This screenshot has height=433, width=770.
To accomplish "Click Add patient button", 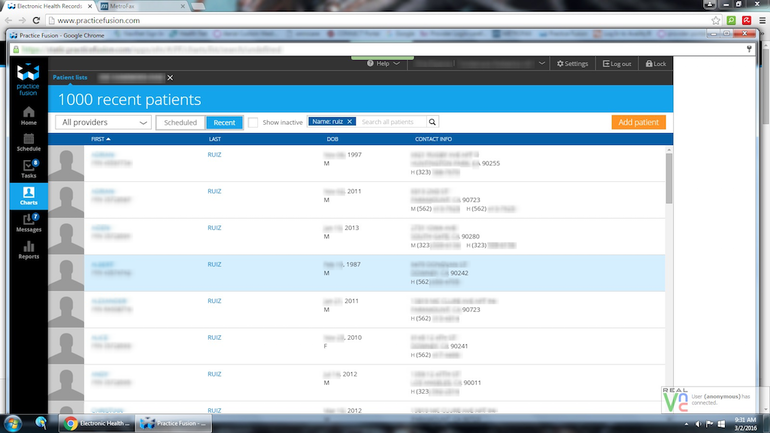I will [x=638, y=122].
